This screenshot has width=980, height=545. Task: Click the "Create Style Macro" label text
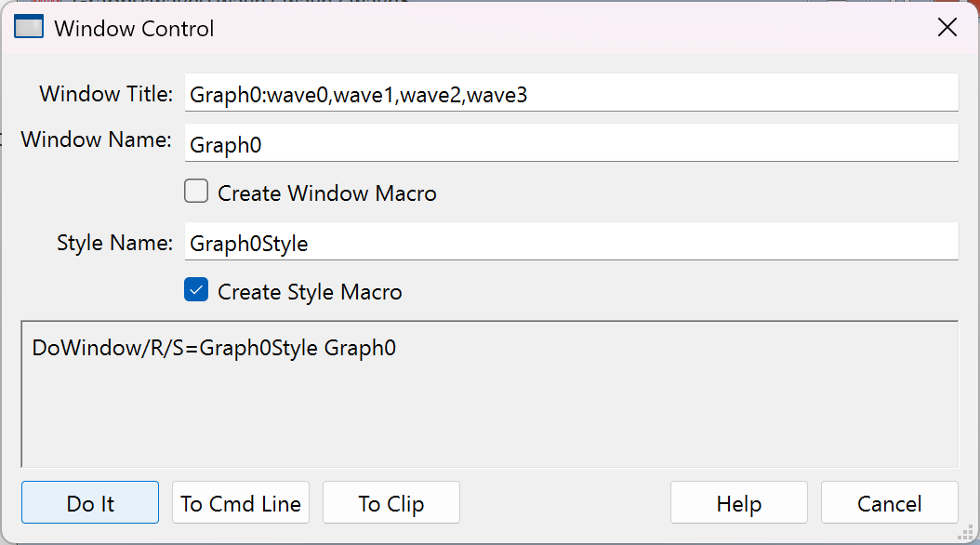coord(310,292)
